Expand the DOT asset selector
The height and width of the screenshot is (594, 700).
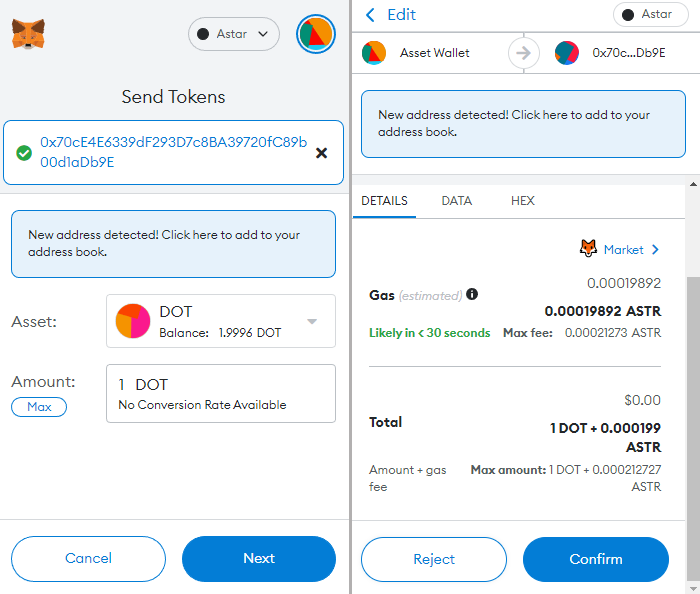pyautogui.click(x=312, y=321)
